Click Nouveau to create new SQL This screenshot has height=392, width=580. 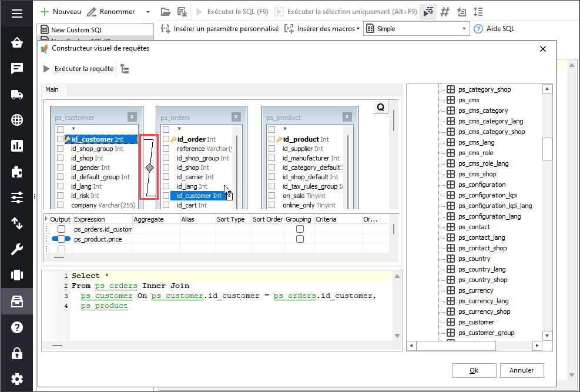(x=61, y=12)
